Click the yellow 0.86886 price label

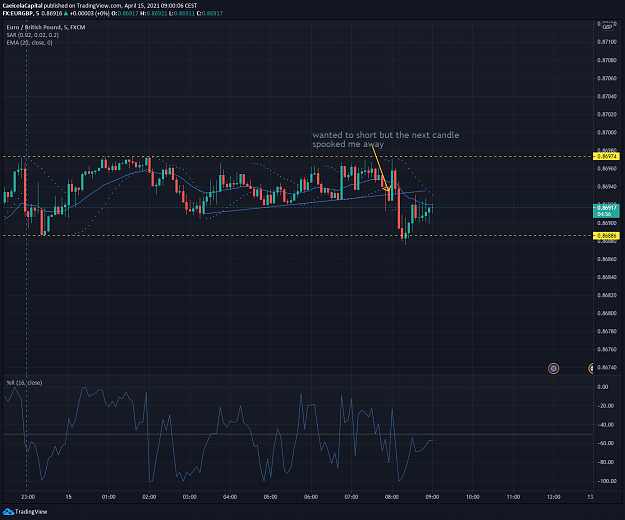[606, 235]
